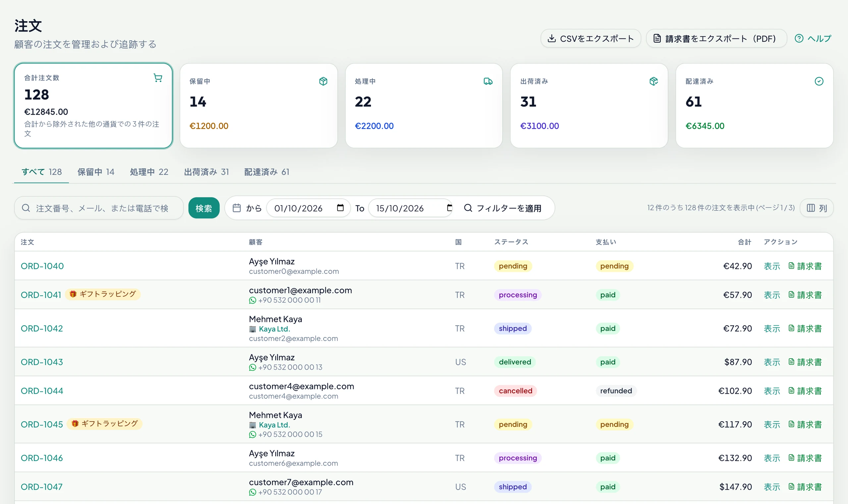Screen dimensions: 848x504
Task: Apply filters with フィルターを適用
Action: click(503, 208)
